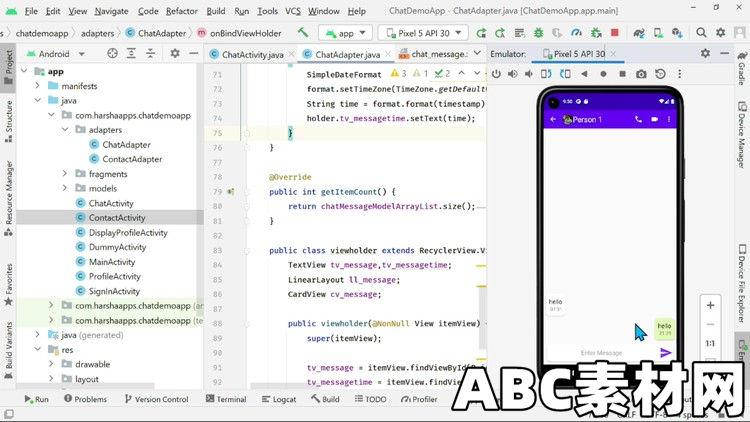Expand the models package

pos(65,188)
